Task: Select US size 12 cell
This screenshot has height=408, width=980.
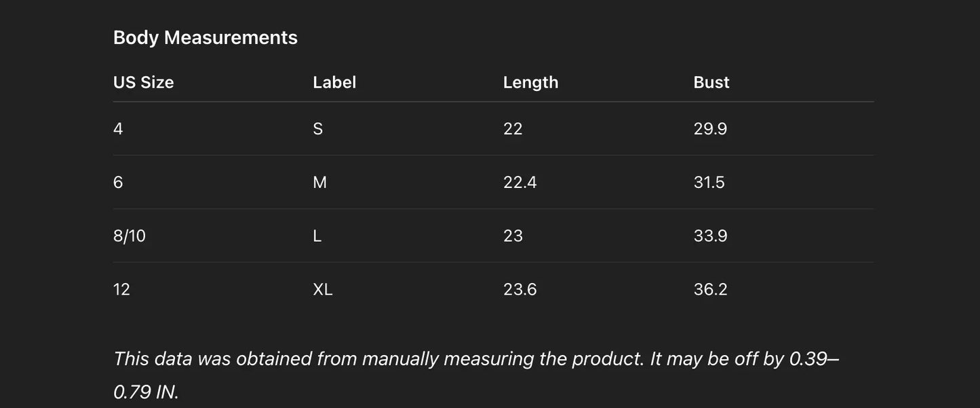Action: [121, 290]
